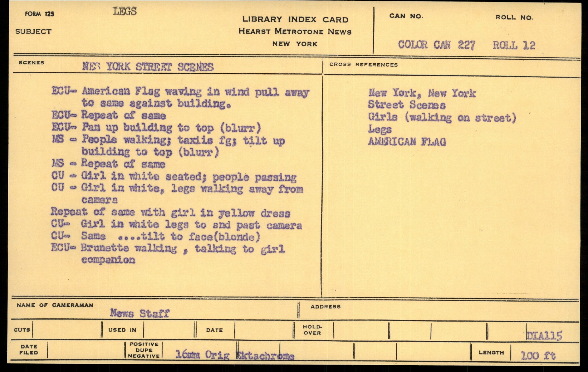588x372 pixels.
Task: Click the LEGS subject heading text
Action: pyautogui.click(x=125, y=11)
